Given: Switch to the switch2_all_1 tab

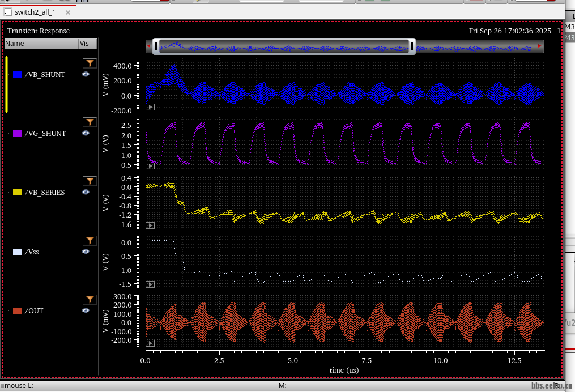Looking at the screenshot, I should [38, 12].
